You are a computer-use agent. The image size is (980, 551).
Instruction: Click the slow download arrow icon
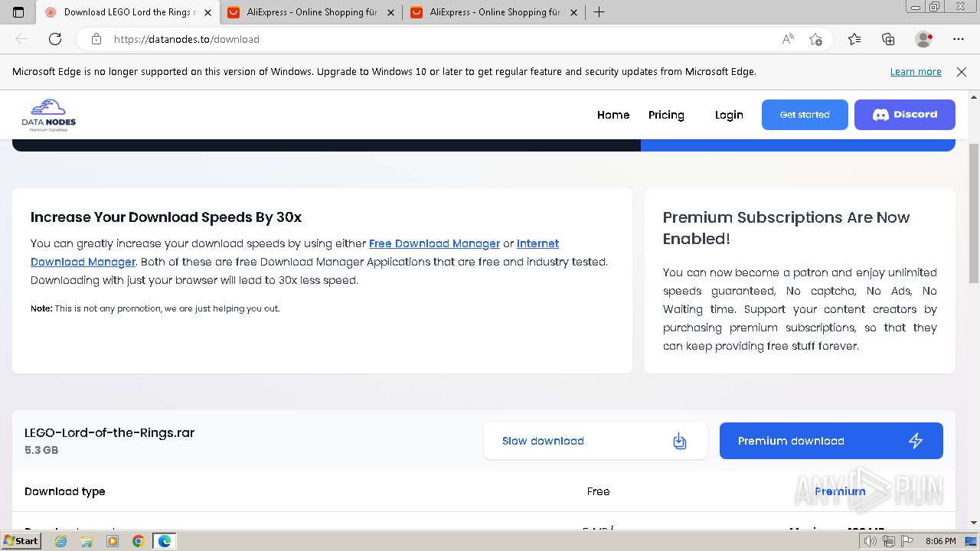coord(679,441)
